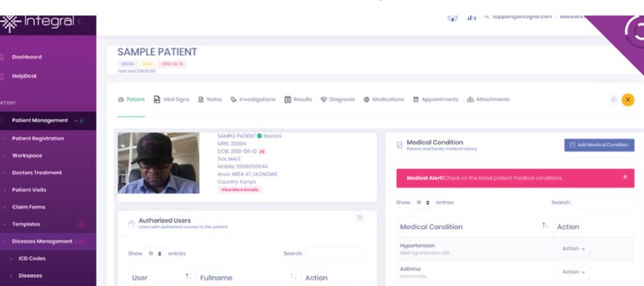
Task: Click the notifications icon beside the bar chart
Action: tap(452, 18)
